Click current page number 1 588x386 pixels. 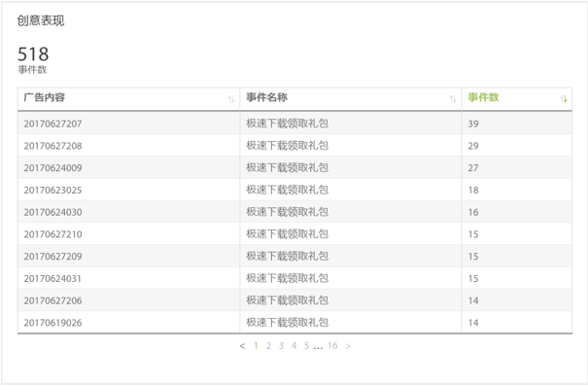[256, 346]
